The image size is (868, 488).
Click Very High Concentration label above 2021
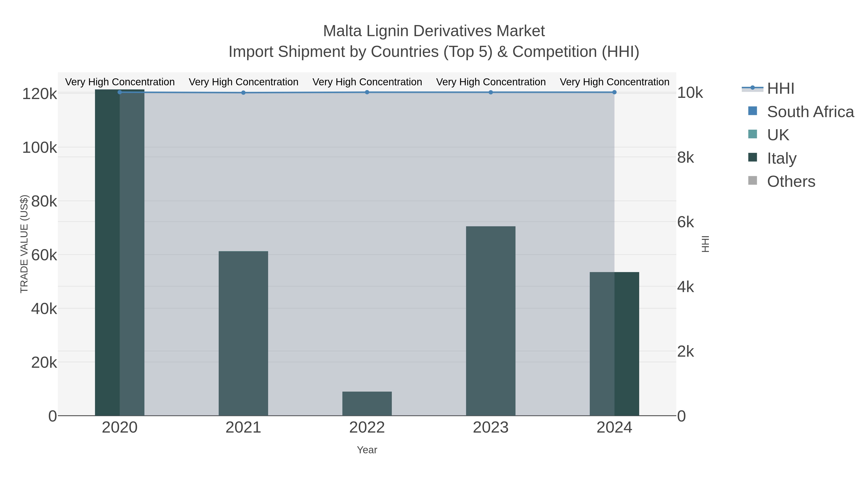point(243,82)
